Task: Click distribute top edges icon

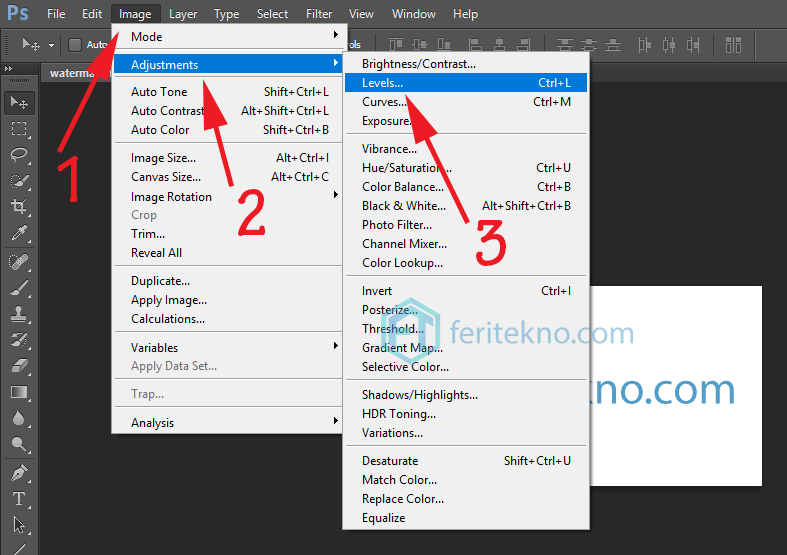Action: [x=565, y=45]
